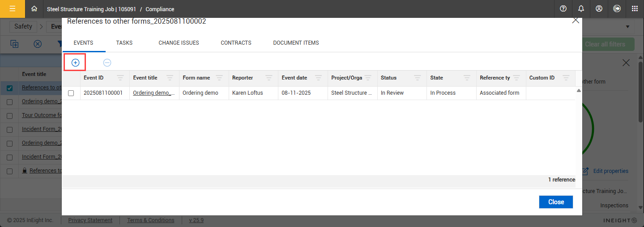The width and height of the screenshot is (644, 227).
Task: Open the locked References background list link
Action: [x=46, y=171]
